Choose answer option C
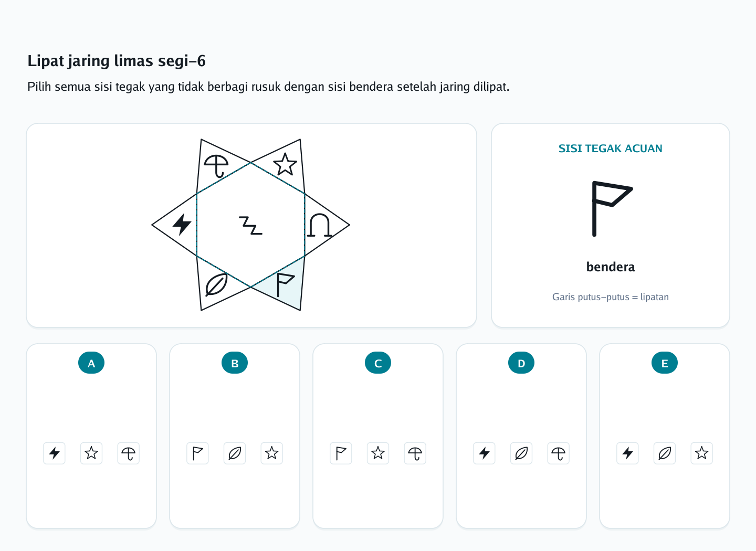Viewport: 756px width, 551px height. 378,436
